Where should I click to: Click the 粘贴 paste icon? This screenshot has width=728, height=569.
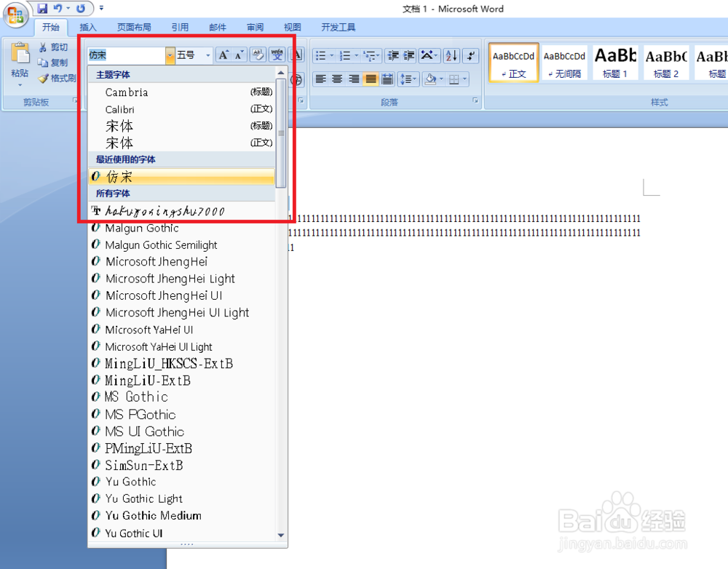point(20,53)
